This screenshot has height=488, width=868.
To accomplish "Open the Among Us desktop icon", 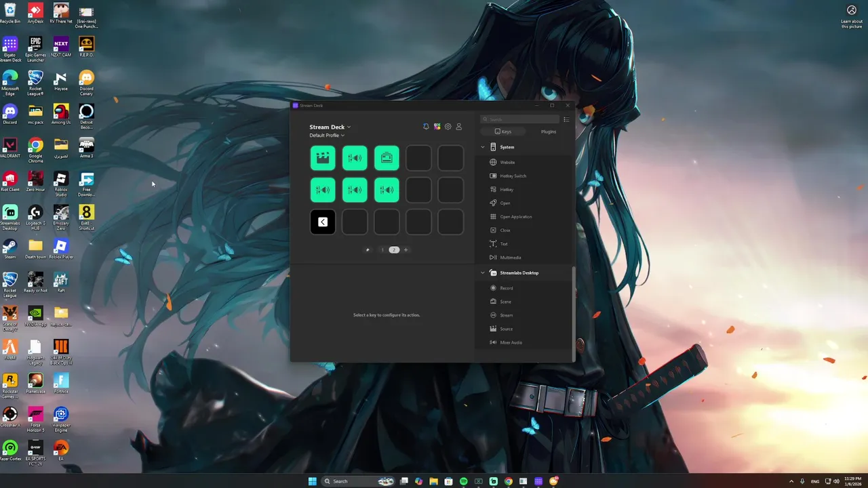I will pyautogui.click(x=61, y=114).
